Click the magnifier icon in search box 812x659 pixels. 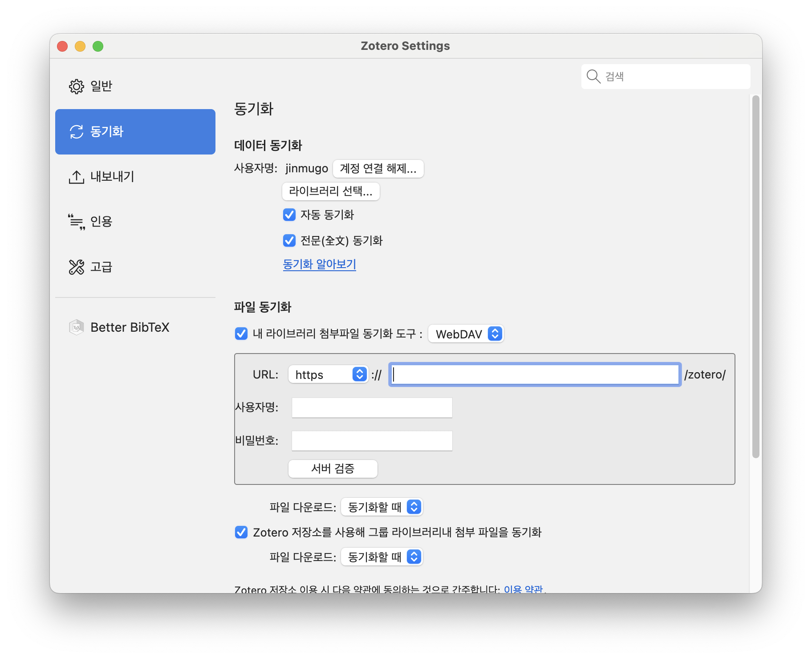click(x=593, y=77)
